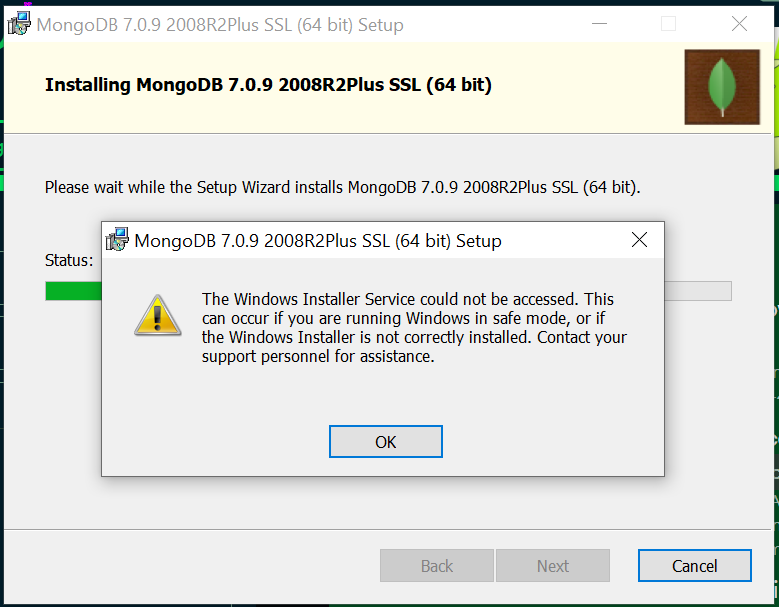Click the yellow warning triangle icon
This screenshot has width=779, height=607.
[158, 315]
